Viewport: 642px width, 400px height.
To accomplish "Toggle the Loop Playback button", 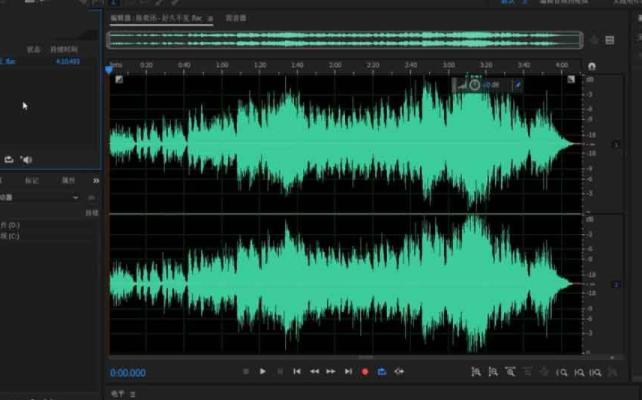I will pos(382,372).
